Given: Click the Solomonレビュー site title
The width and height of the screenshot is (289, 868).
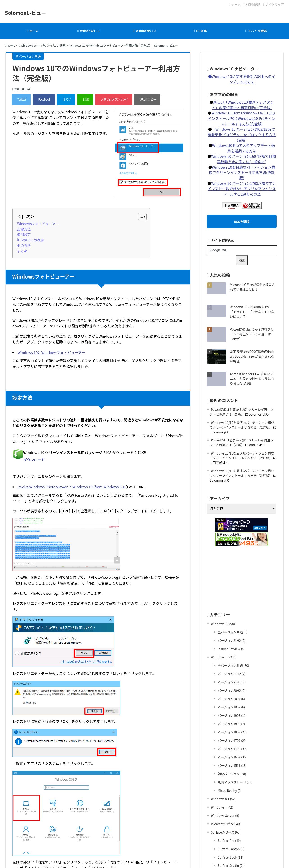Looking at the screenshot, I should click(x=25, y=13).
